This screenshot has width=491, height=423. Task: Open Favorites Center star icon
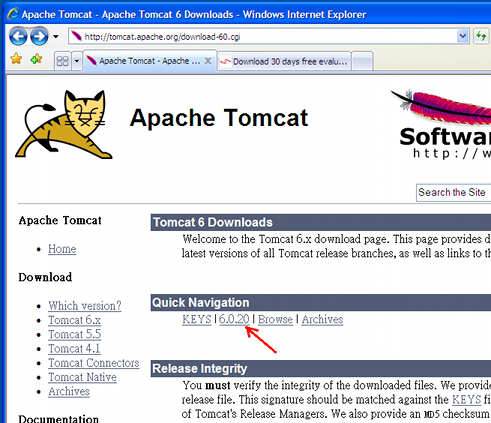[x=16, y=59]
